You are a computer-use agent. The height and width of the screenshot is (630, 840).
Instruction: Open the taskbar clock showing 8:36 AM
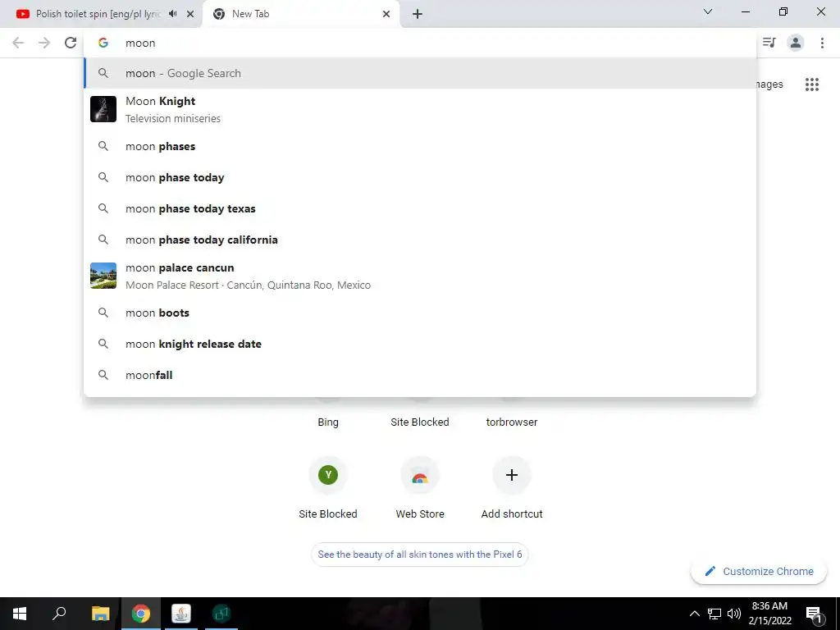pyautogui.click(x=769, y=614)
